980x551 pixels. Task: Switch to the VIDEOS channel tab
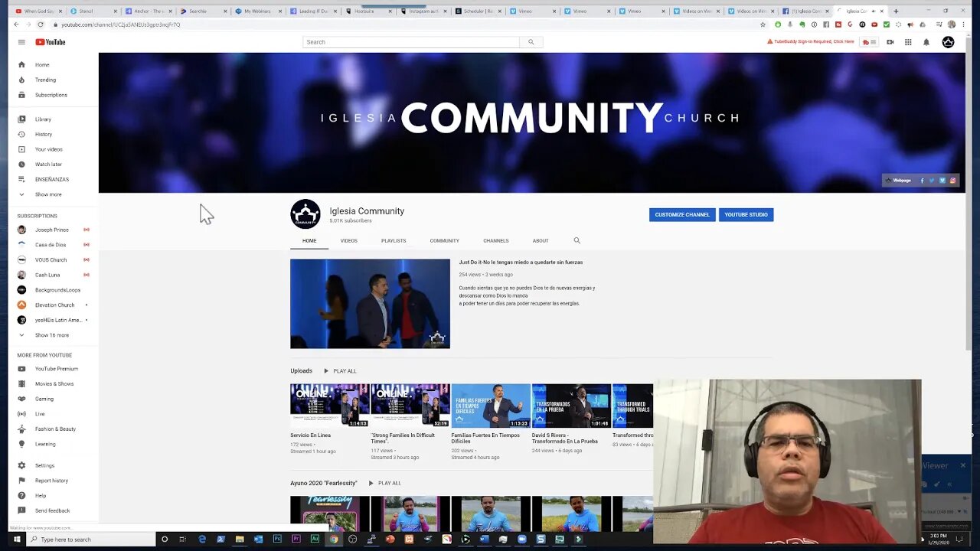click(348, 240)
